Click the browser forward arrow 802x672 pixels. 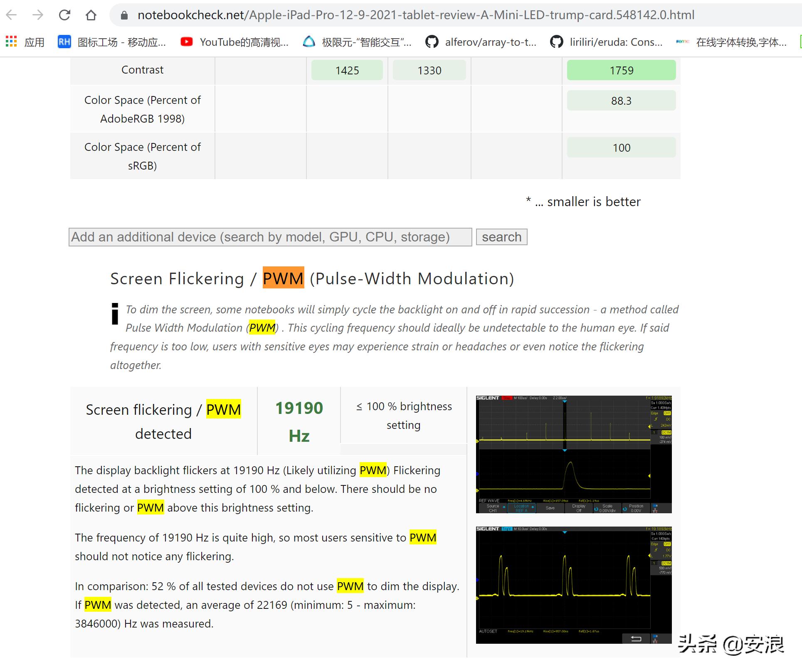click(x=38, y=15)
